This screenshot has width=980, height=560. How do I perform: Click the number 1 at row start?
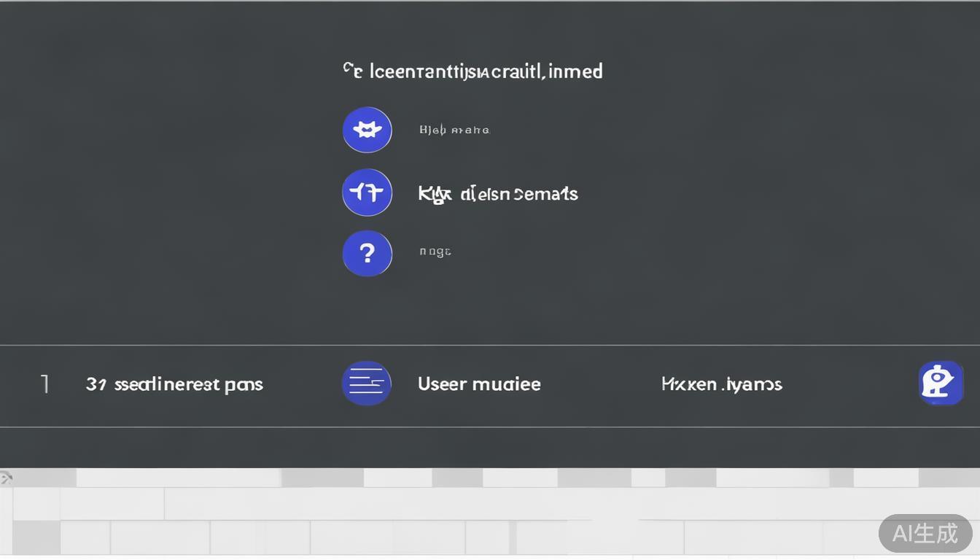click(45, 384)
